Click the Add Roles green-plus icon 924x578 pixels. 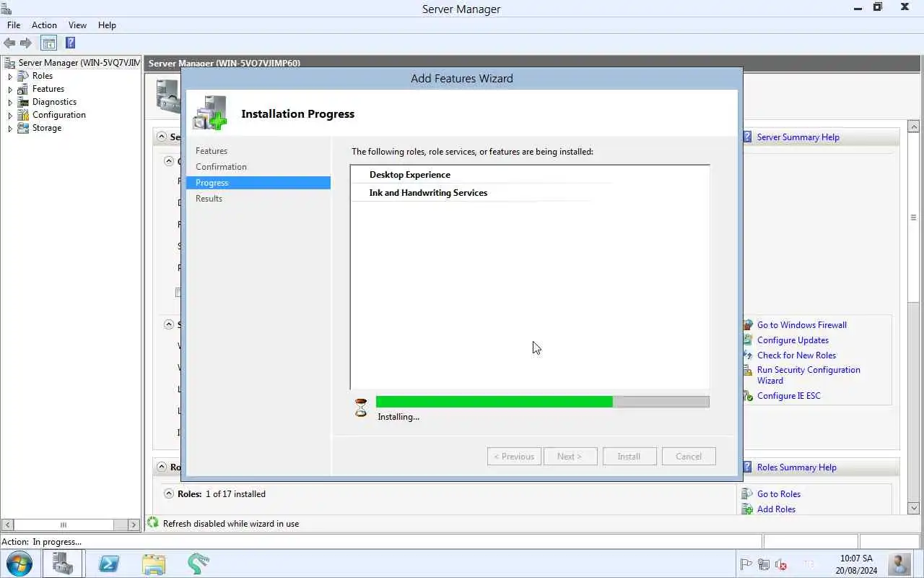pos(748,509)
